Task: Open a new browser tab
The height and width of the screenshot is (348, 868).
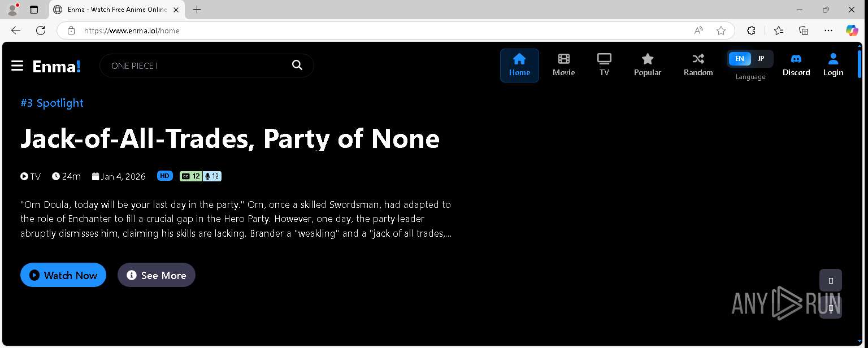Action: tap(197, 10)
